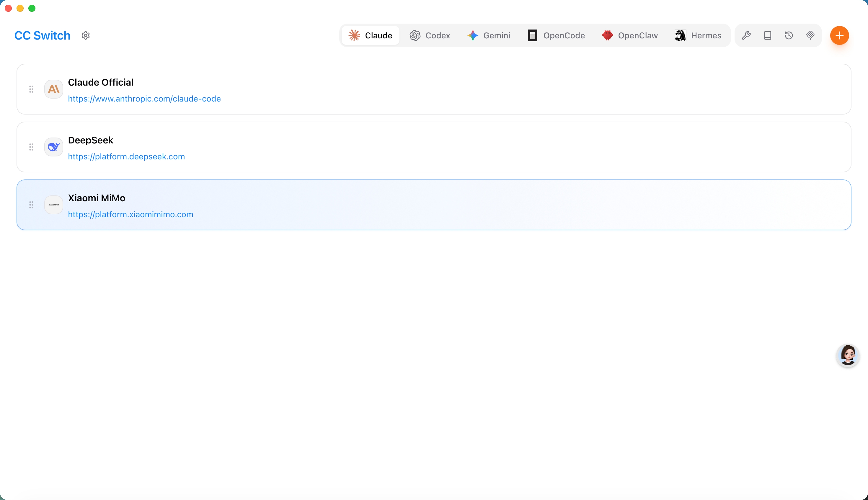Switch to the Codex tab
Viewport: 868px width, 500px height.
pyautogui.click(x=430, y=35)
